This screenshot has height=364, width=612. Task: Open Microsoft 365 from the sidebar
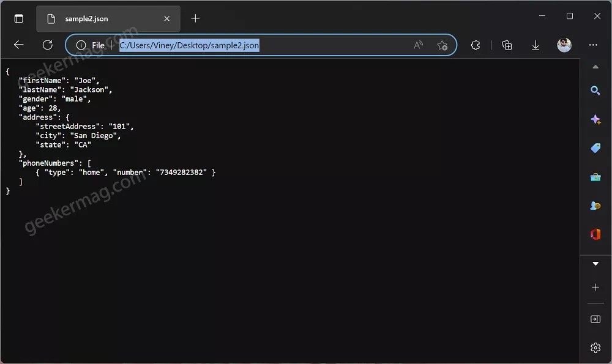(x=595, y=234)
